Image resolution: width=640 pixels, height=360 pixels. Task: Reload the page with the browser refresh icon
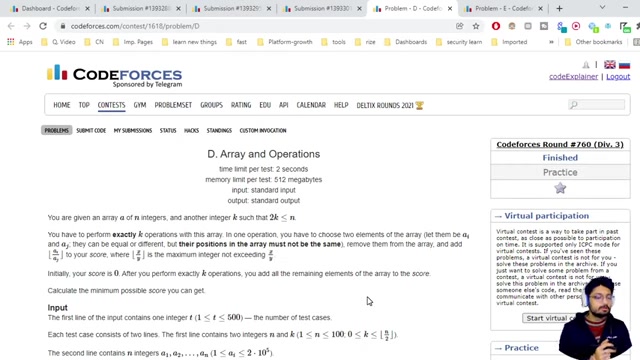tap(43, 26)
